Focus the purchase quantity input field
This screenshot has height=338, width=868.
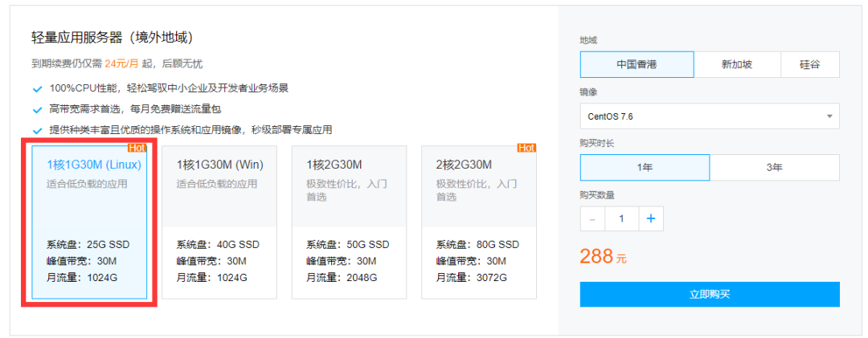coord(621,218)
